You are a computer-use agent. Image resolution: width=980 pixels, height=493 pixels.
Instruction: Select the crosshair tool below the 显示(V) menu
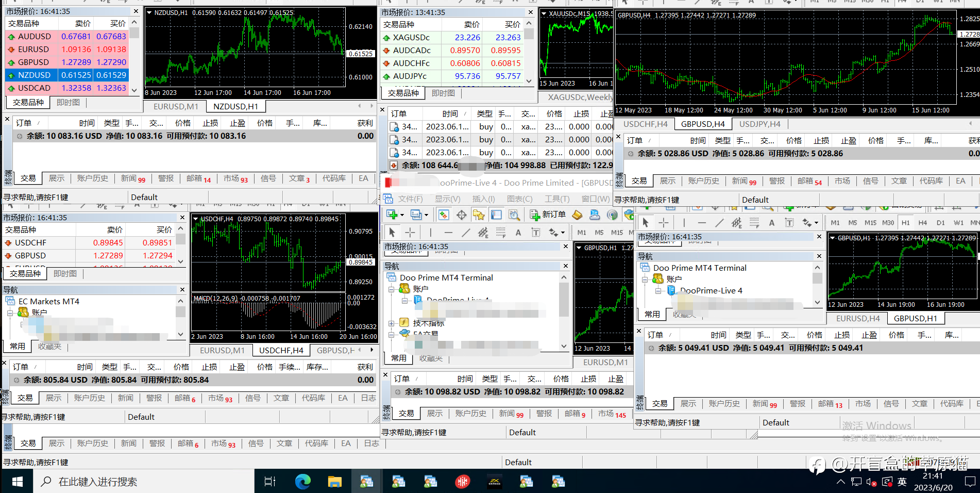point(410,233)
